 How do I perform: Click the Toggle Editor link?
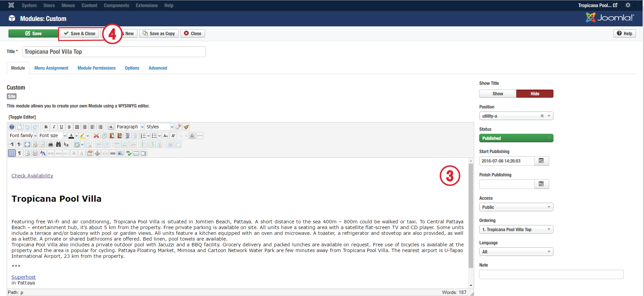pyautogui.click(x=22, y=117)
